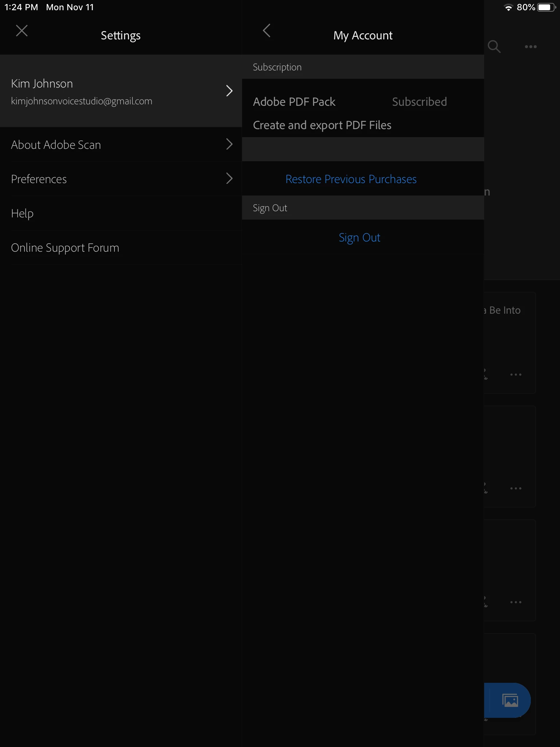The image size is (560, 747).
Task: Tap the My Account title
Action: coord(363,35)
